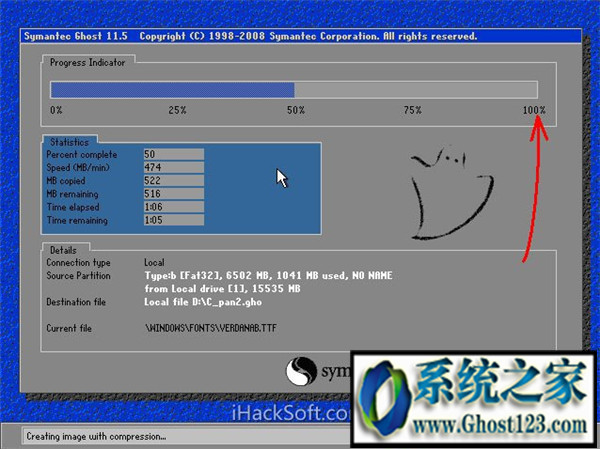Click the 100% progress scale label
600x449 pixels.
click(x=534, y=110)
